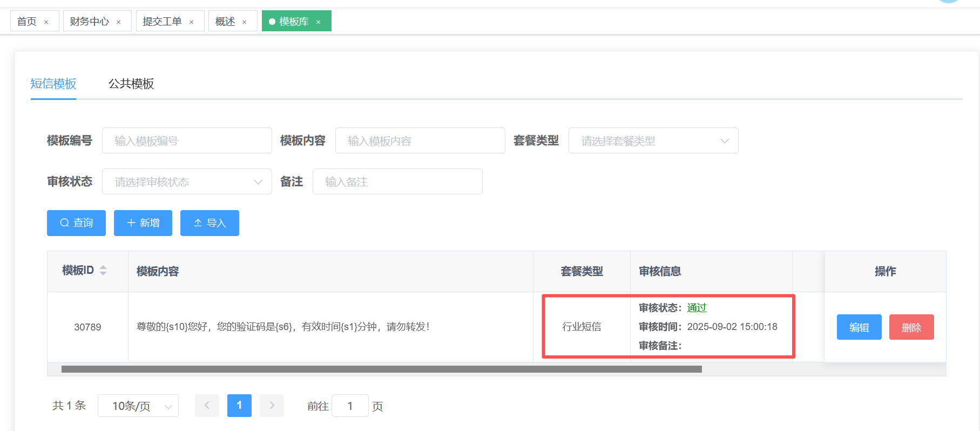Focus the 模板编号 input field
The width and height of the screenshot is (980, 431).
[187, 140]
